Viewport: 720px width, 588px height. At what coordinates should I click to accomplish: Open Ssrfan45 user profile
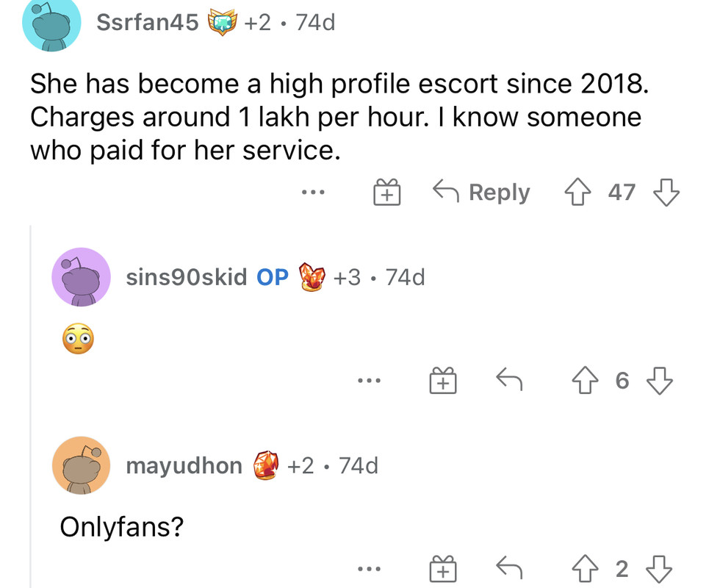148,23
